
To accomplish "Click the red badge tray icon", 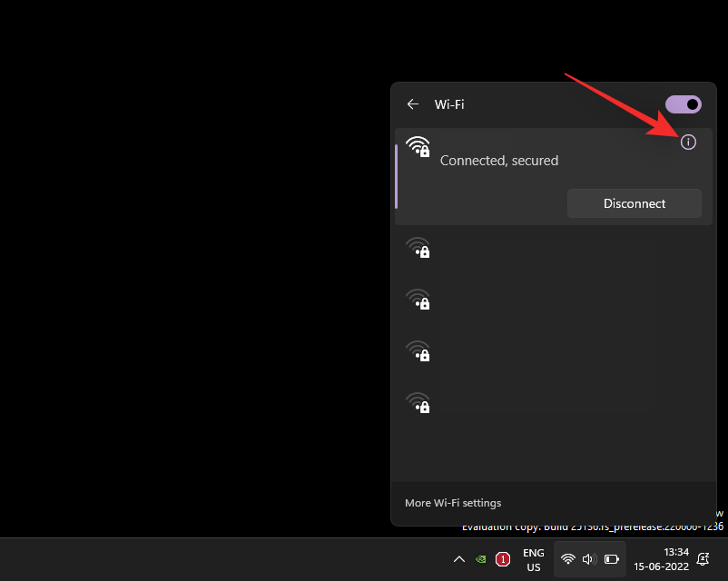I will [x=504, y=560].
